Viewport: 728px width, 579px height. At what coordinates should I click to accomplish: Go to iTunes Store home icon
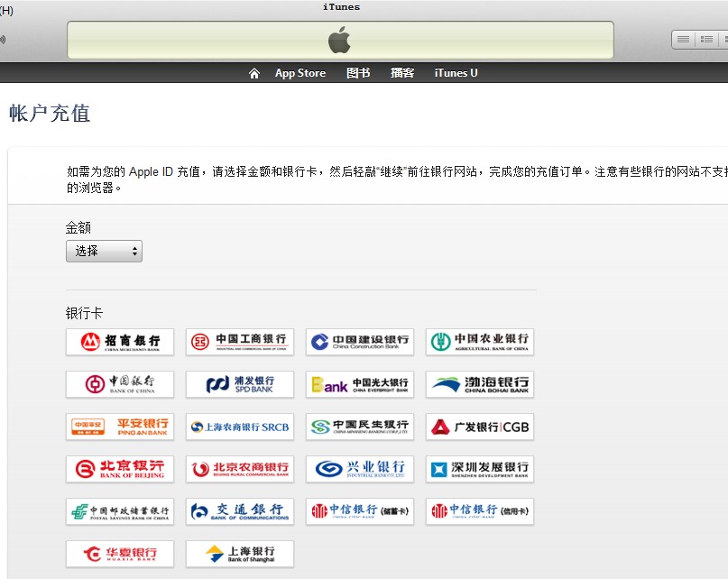click(254, 73)
